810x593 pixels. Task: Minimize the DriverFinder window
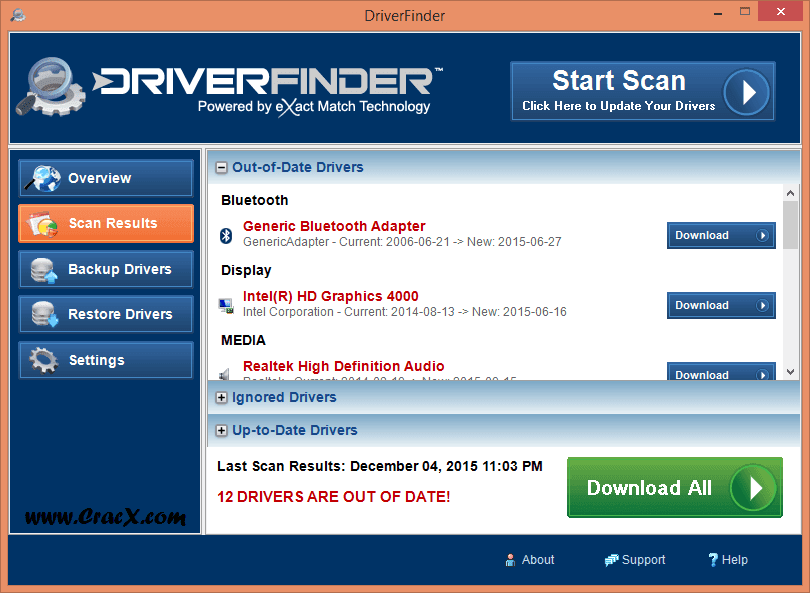pos(718,13)
